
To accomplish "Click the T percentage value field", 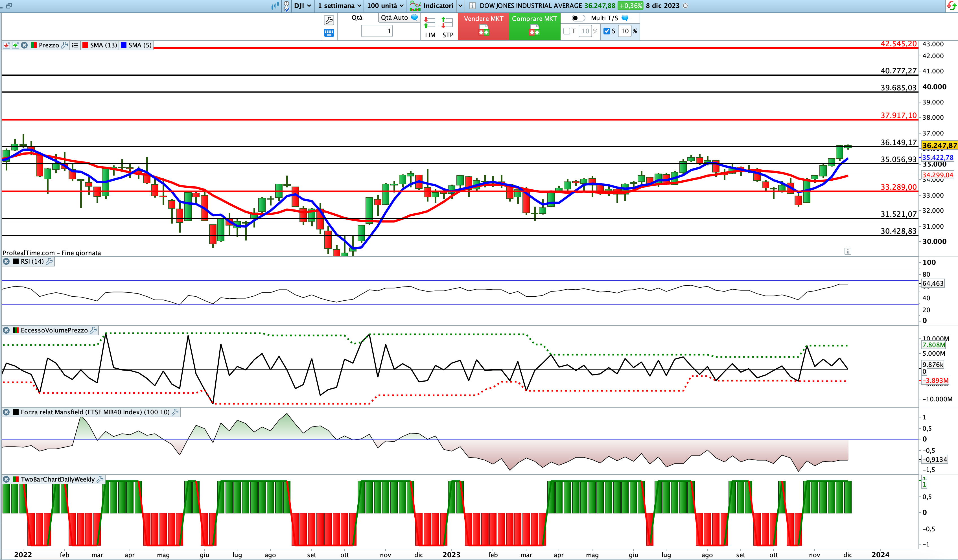I will pyautogui.click(x=585, y=31).
